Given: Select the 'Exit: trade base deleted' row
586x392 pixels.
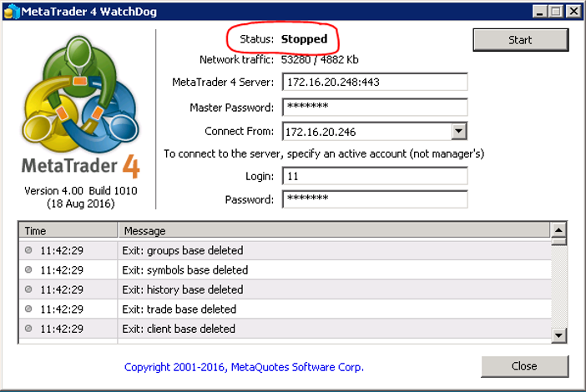Looking at the screenshot, I should (x=285, y=309).
